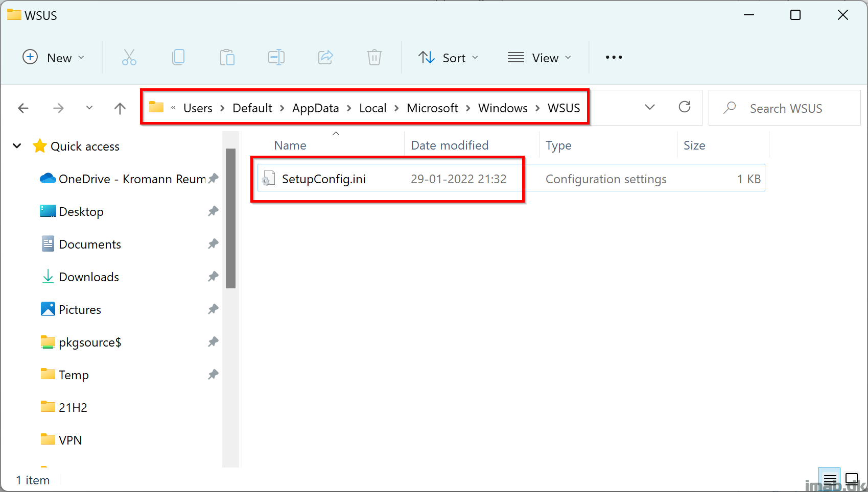The height and width of the screenshot is (492, 868).
Task: Click the pin icon beside Downloads
Action: coord(213,276)
